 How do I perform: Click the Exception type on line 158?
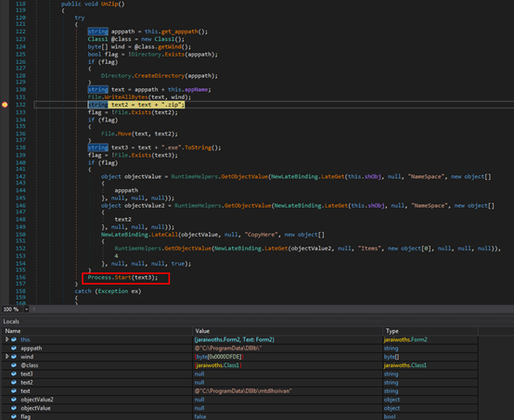pyautogui.click(x=113, y=291)
